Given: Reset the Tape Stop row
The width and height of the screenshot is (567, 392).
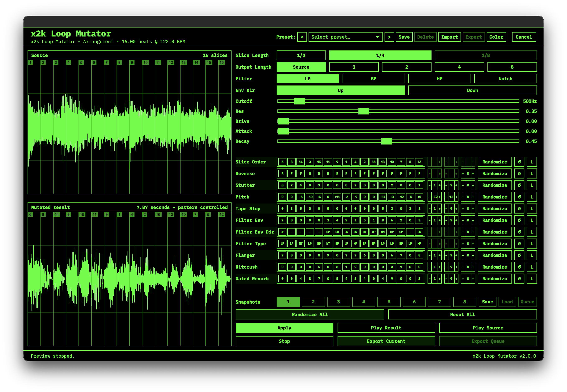Looking at the screenshot, I should 519,209.
